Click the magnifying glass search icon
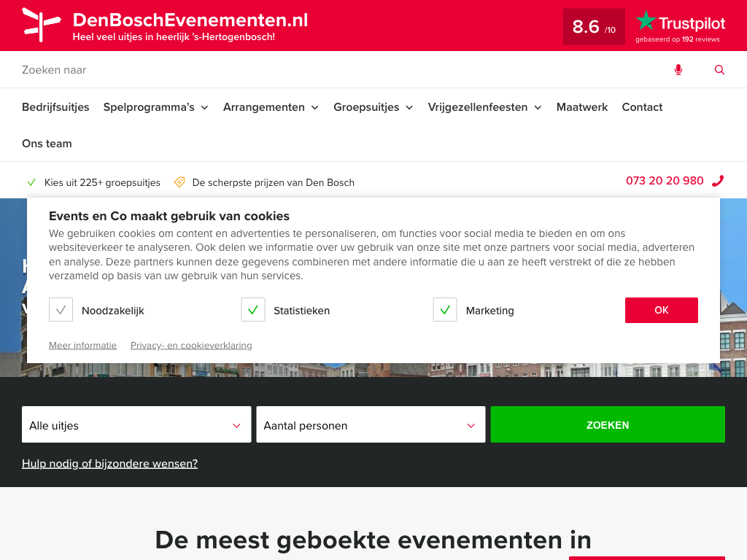Image resolution: width=747 pixels, height=560 pixels. click(x=719, y=70)
